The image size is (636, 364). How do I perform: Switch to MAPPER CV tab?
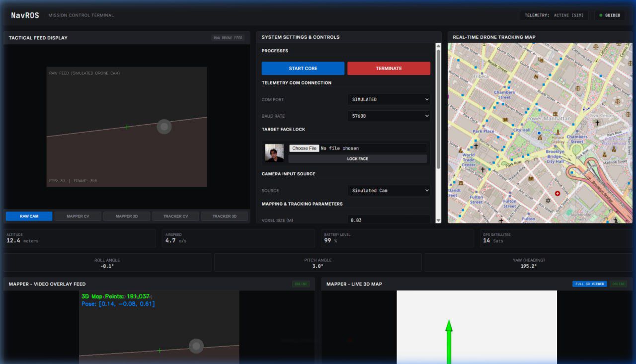78,216
